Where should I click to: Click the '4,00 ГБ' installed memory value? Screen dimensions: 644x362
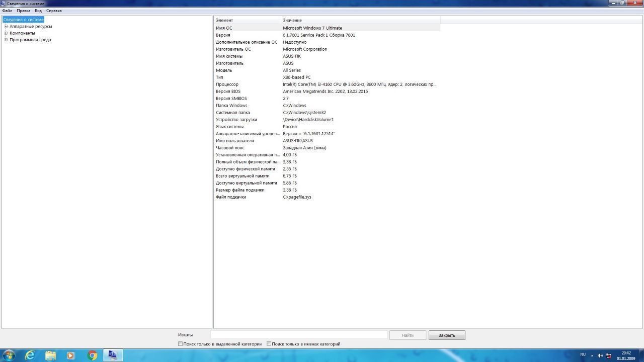pos(290,155)
